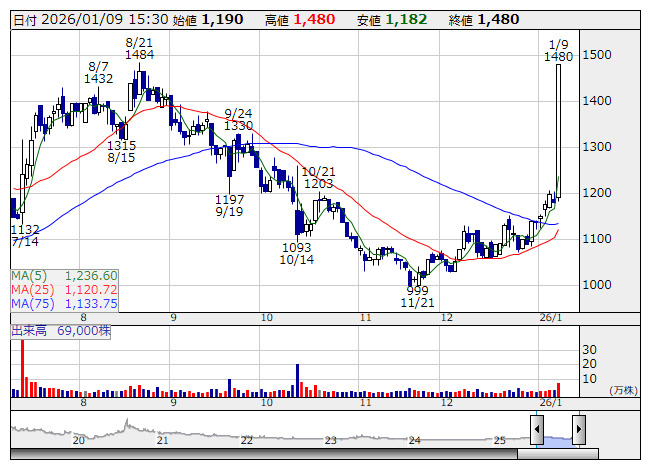Click the date 2026/01/09 15:30 text
The image size is (653, 470).
(105, 20)
